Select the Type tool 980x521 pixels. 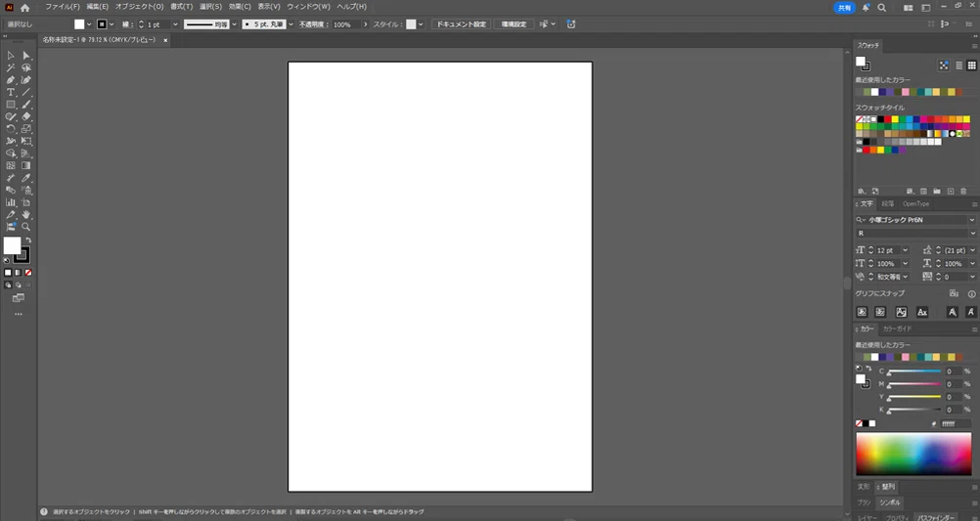click(x=11, y=93)
